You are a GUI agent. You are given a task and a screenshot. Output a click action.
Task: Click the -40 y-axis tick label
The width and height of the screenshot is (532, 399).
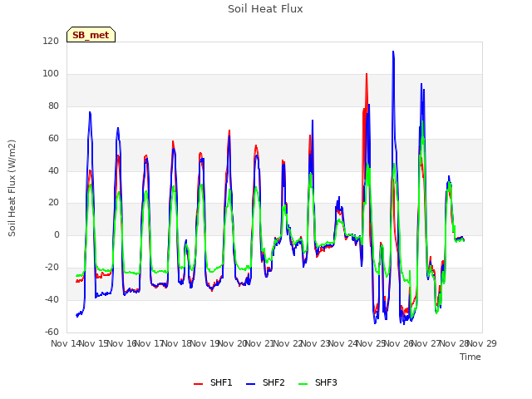(x=52, y=299)
